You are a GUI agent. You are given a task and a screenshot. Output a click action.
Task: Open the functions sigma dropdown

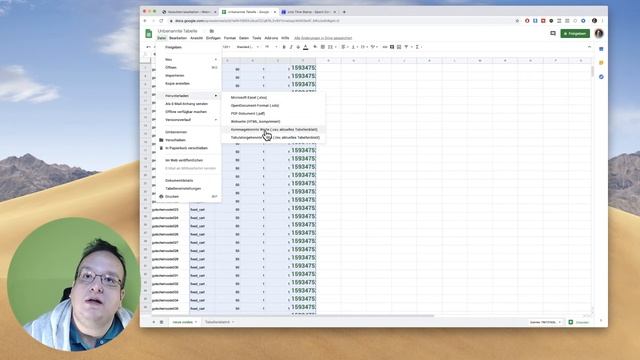point(418,47)
